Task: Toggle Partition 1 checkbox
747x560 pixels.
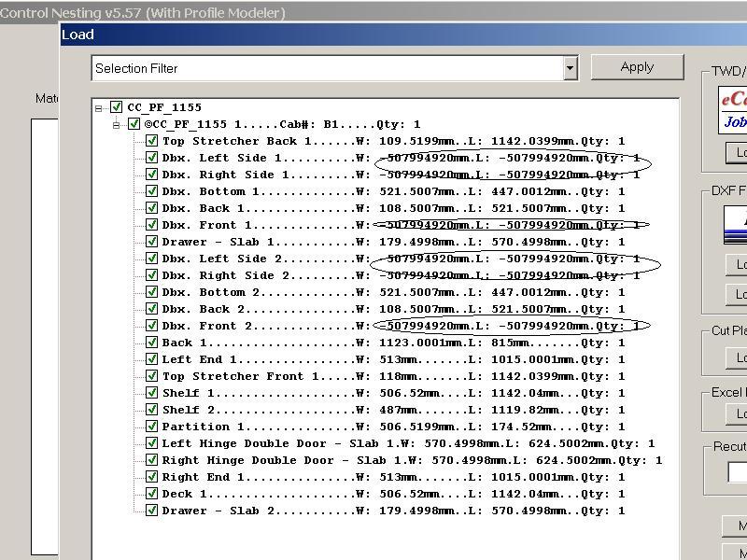Action: click(151, 427)
